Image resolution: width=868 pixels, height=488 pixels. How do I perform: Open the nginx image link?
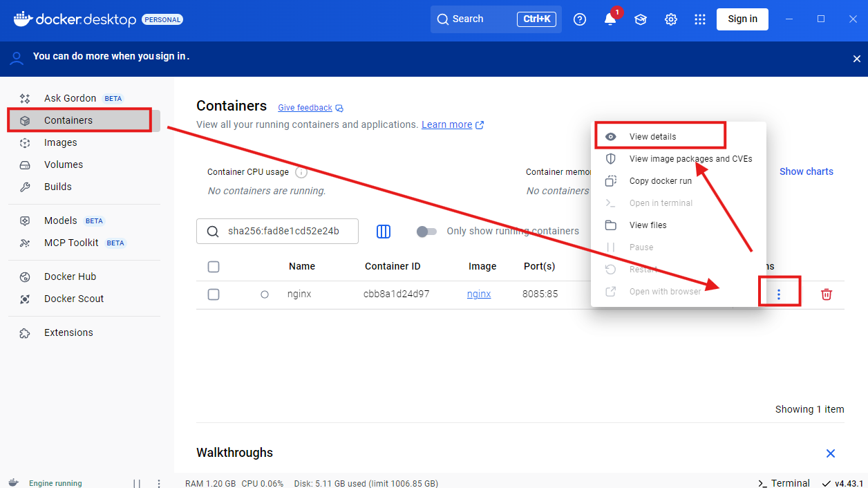point(479,294)
